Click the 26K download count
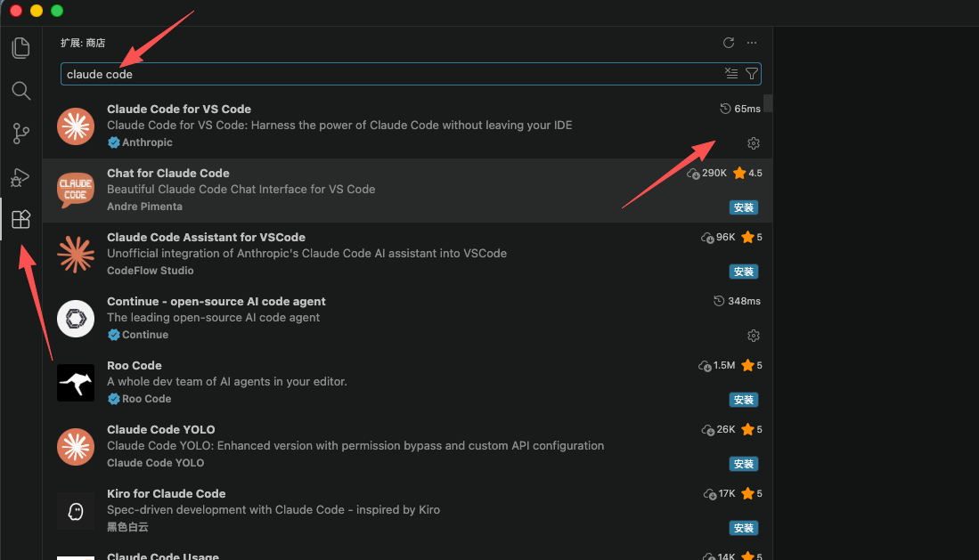 click(718, 429)
